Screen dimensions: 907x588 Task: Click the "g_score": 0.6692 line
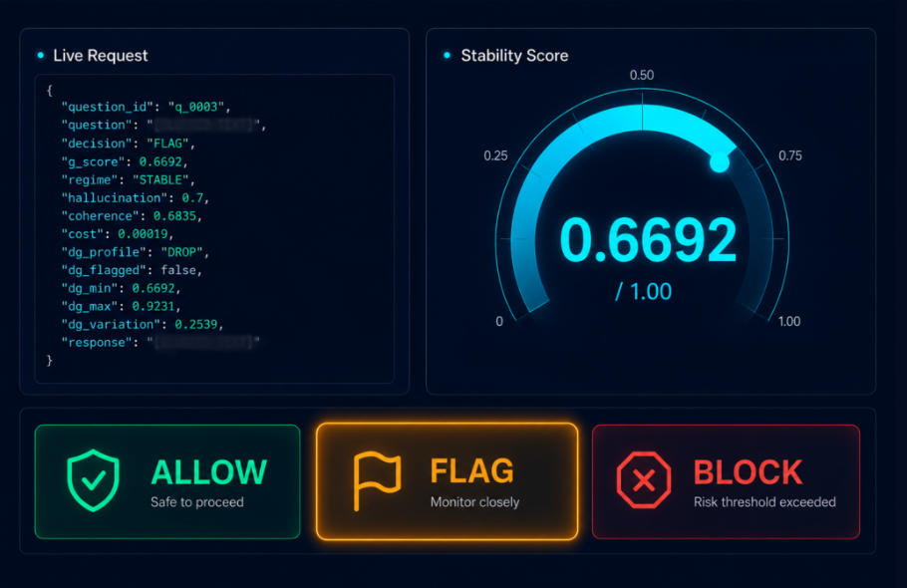[125, 161]
